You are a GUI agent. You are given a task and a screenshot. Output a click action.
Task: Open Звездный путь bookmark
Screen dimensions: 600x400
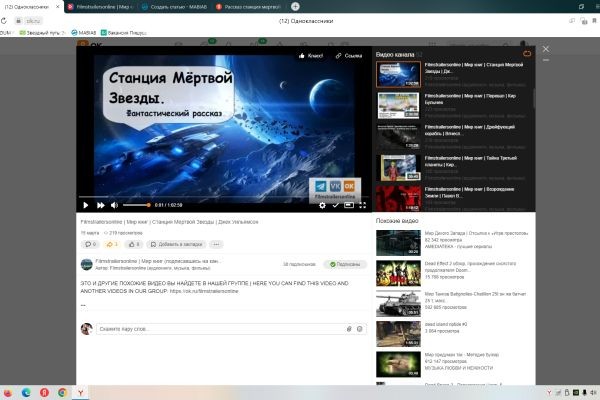pyautogui.click(x=42, y=33)
